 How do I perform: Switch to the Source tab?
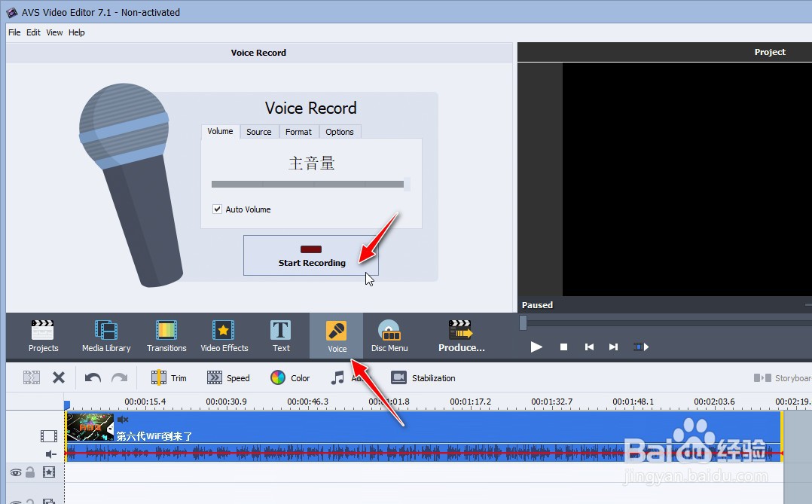[x=259, y=131]
